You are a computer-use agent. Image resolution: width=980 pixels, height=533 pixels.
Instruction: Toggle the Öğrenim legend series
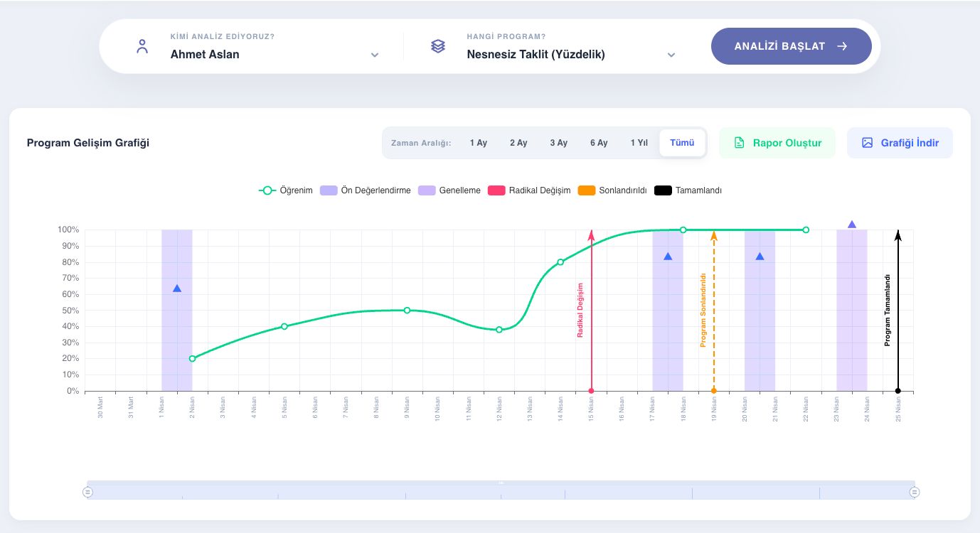285,190
